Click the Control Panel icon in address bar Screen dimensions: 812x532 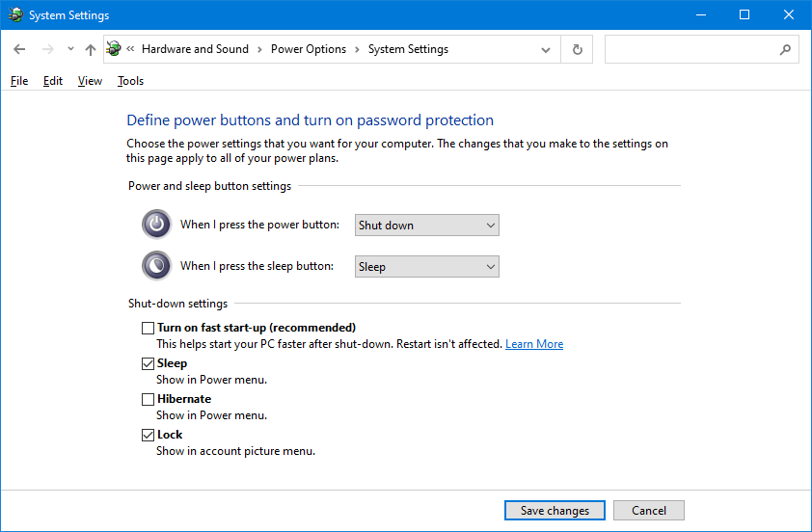115,49
